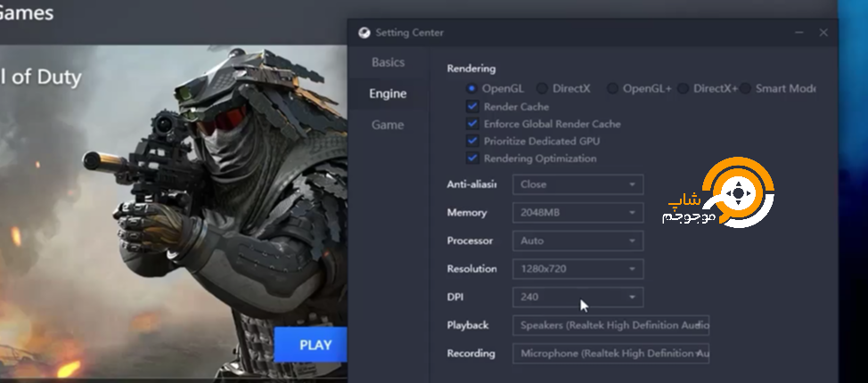Open the Anti-aliasing dropdown
Viewport: 868px width, 383px height.
578,184
